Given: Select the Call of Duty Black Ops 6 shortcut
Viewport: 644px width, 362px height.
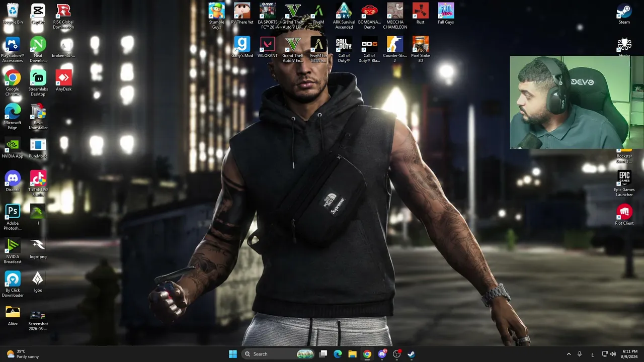Looking at the screenshot, I should [369, 50].
